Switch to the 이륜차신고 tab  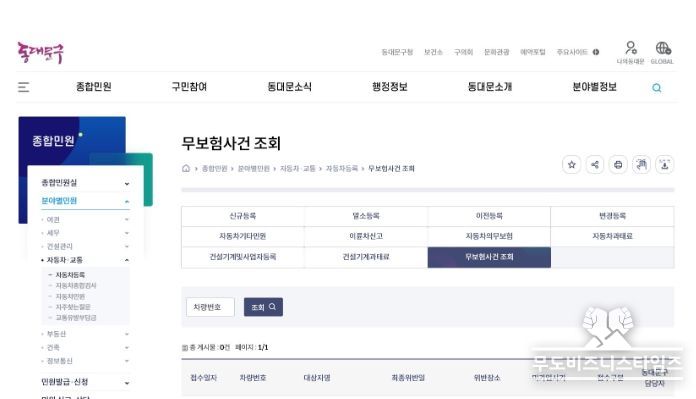click(366, 237)
